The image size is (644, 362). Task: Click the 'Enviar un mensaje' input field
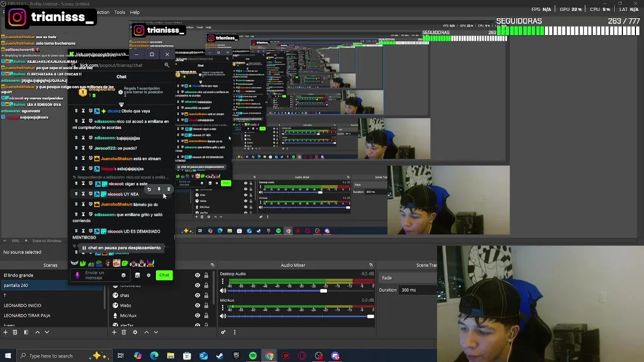101,275
